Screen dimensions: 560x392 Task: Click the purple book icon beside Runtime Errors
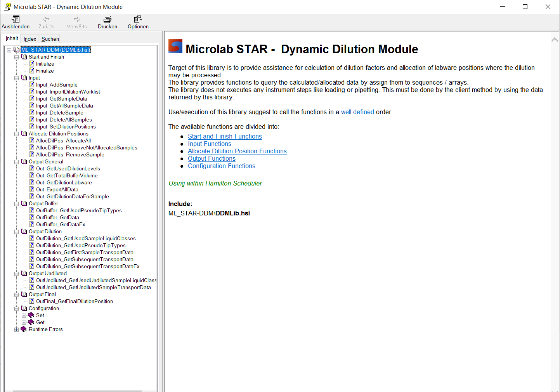[x=24, y=329]
